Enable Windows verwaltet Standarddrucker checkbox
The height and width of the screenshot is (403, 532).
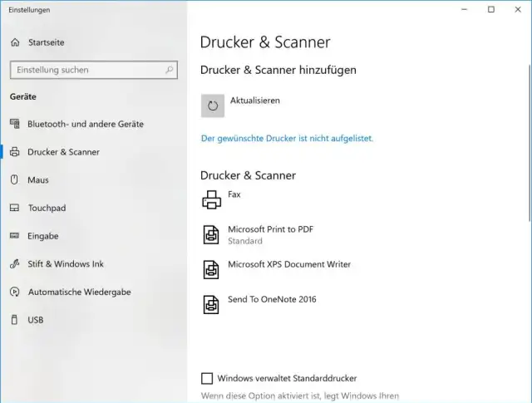207,378
